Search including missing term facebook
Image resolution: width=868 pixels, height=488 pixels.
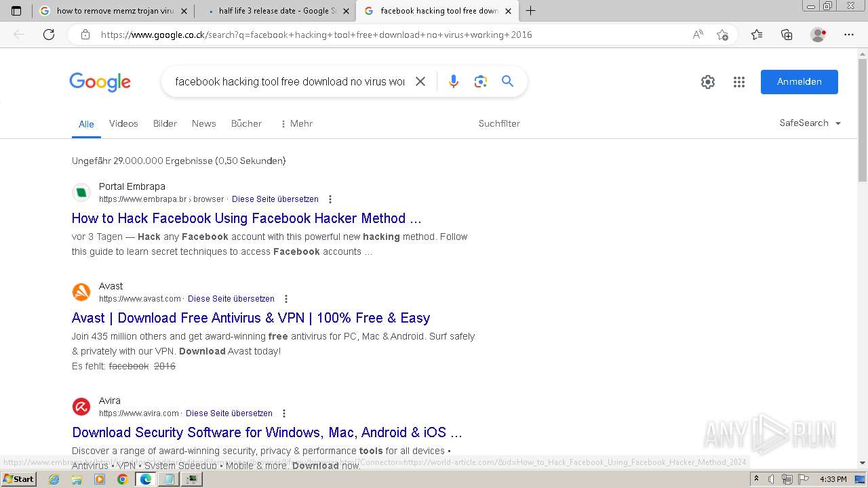129,366
